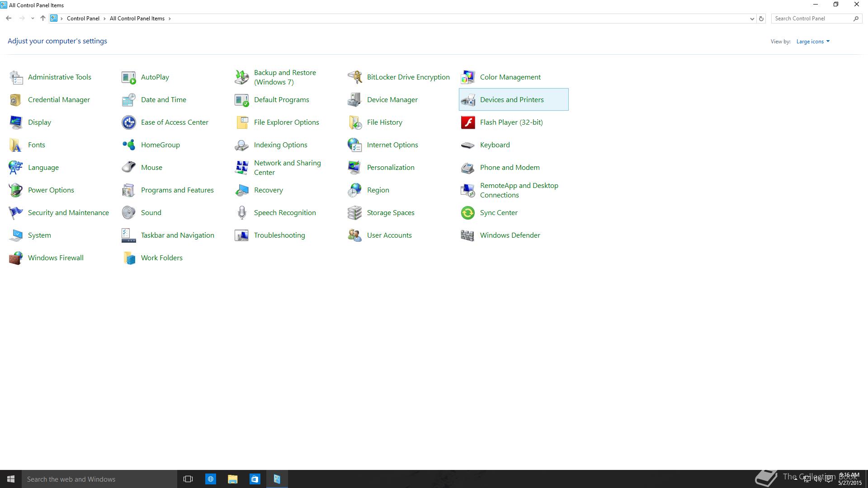The height and width of the screenshot is (488, 868).
Task: Go up one level with the Up arrow
Action: pos(43,19)
